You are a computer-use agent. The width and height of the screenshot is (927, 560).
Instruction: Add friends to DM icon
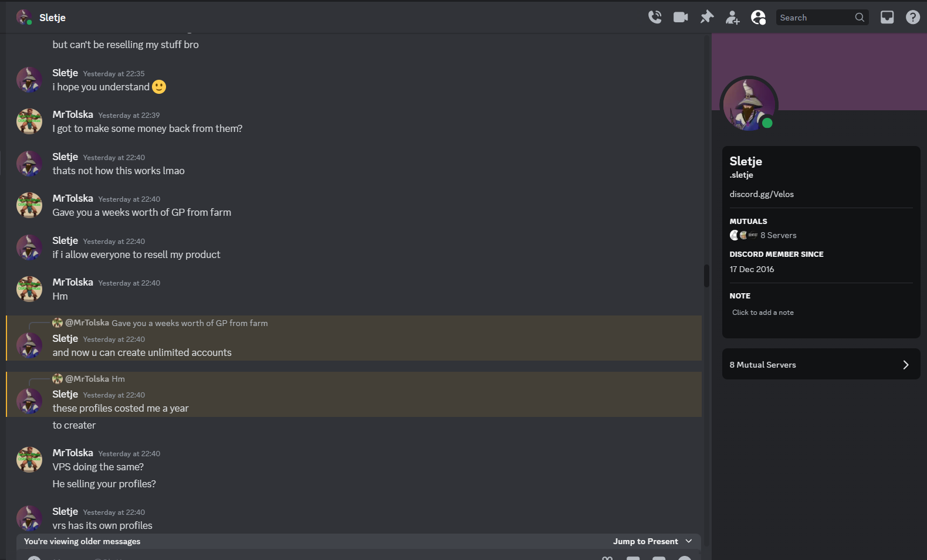[732, 18]
